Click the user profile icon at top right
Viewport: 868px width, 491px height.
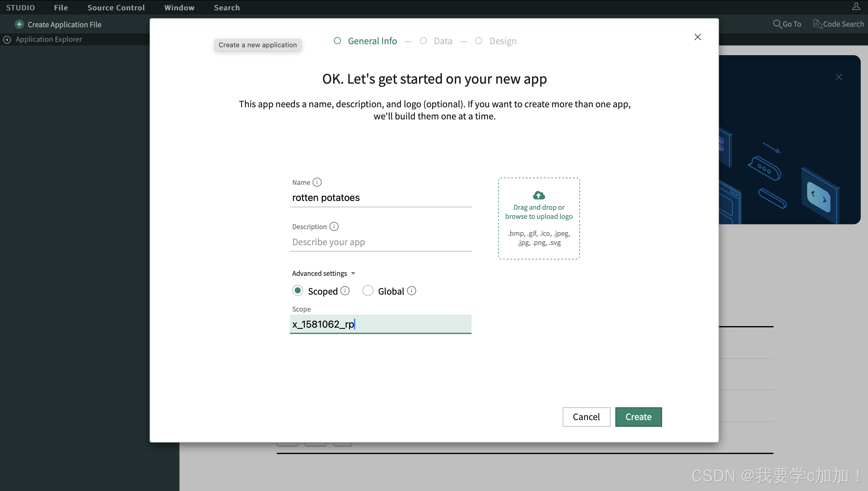point(856,6)
